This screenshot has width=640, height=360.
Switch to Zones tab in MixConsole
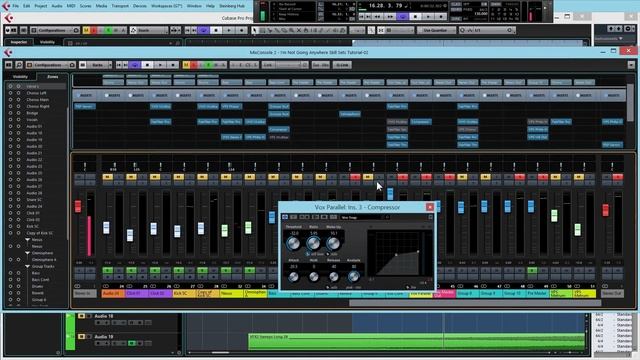point(52,77)
